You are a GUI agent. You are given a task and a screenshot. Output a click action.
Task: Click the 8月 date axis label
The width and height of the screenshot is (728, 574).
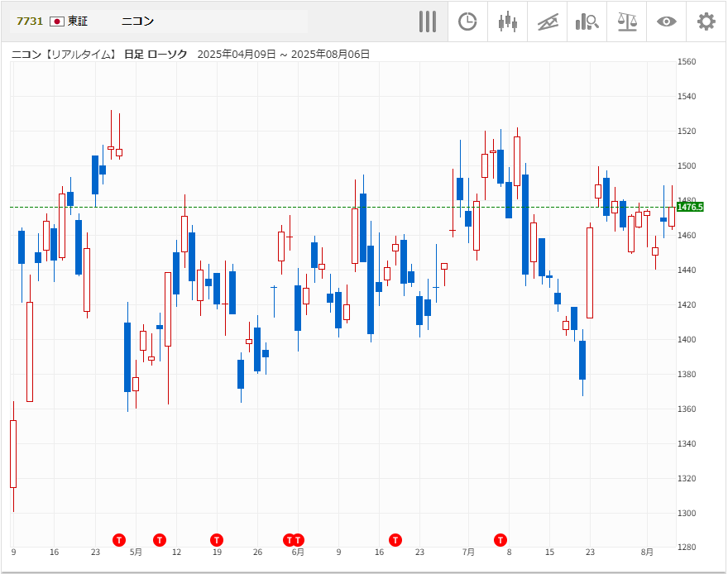click(x=647, y=552)
